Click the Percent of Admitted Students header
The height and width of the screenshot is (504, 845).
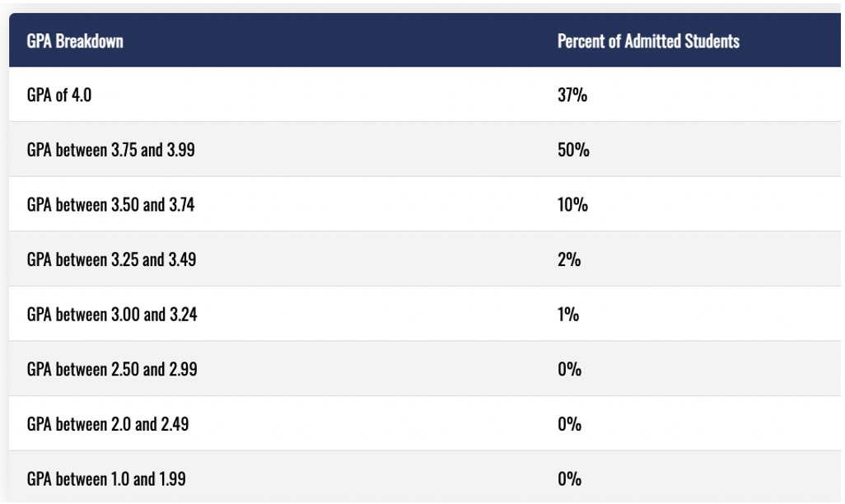[x=648, y=40]
